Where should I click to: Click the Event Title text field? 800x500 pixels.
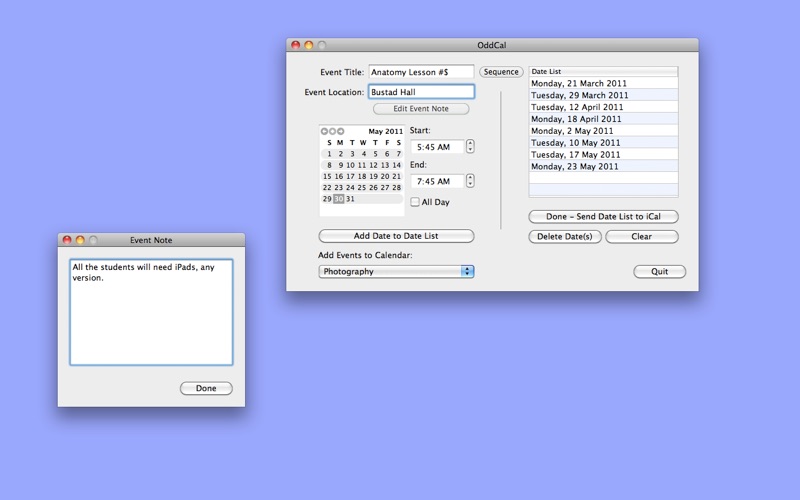point(421,72)
